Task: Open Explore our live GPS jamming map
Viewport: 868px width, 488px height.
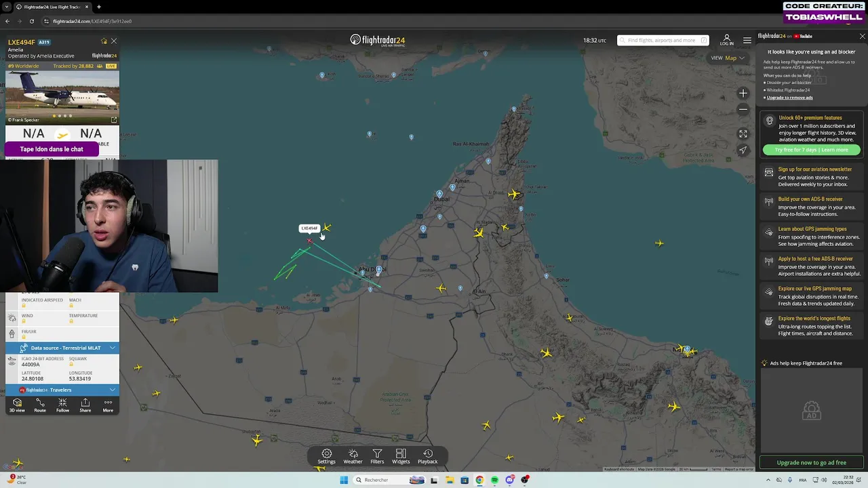Action: pyautogui.click(x=814, y=289)
